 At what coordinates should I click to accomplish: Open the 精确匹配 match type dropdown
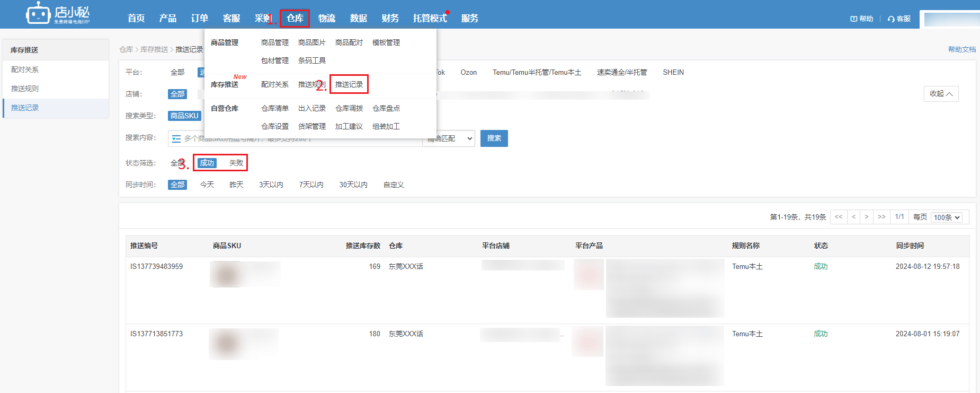tap(449, 138)
